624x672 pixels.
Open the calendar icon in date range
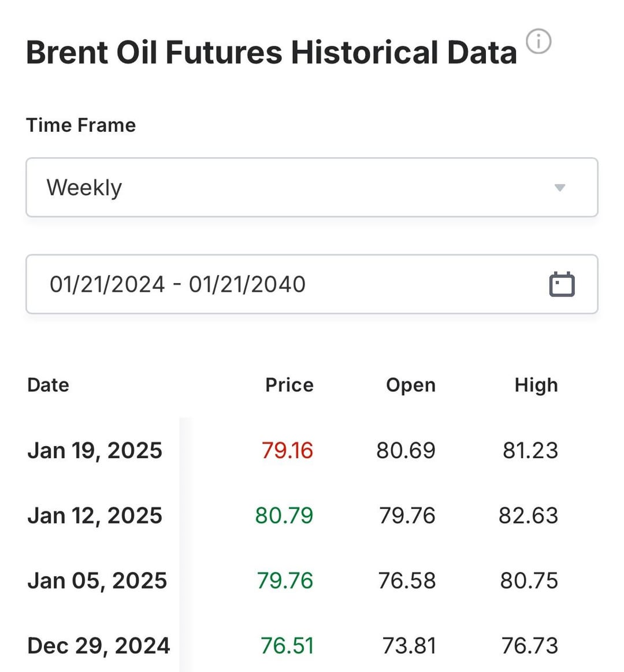pyautogui.click(x=562, y=284)
